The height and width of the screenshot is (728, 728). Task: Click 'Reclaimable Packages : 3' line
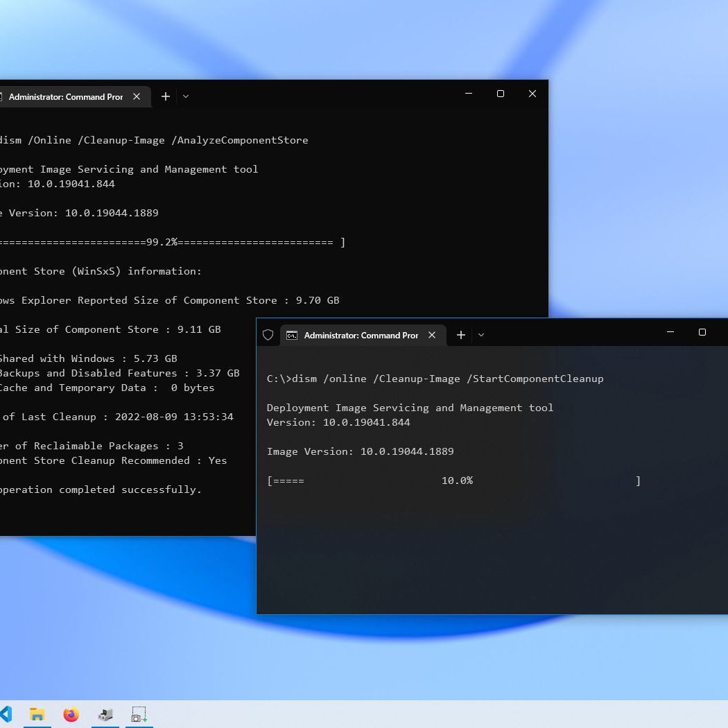[x=109, y=446]
